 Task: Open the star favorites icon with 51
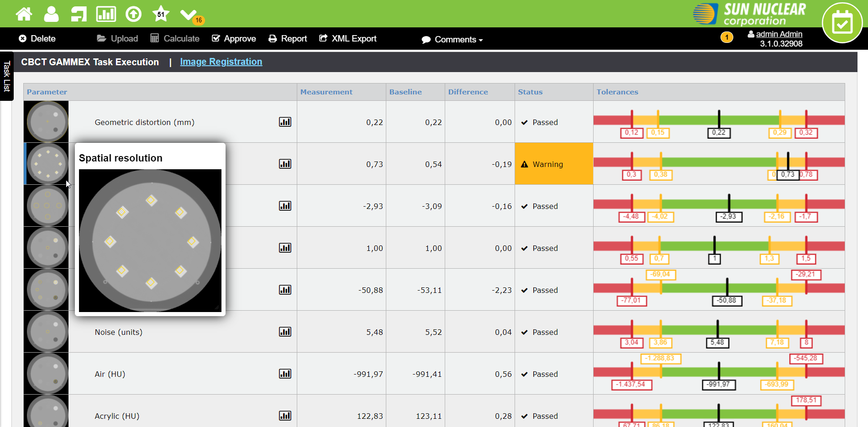click(x=161, y=14)
